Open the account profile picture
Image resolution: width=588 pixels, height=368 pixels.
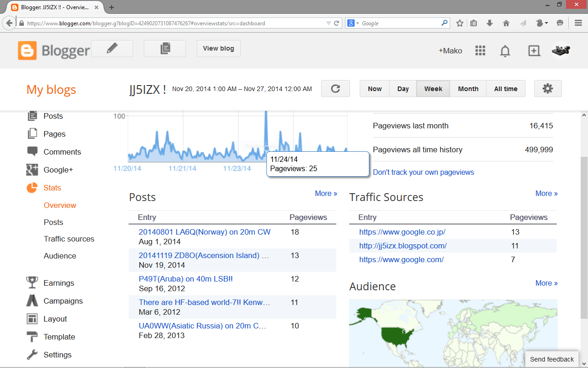click(561, 50)
